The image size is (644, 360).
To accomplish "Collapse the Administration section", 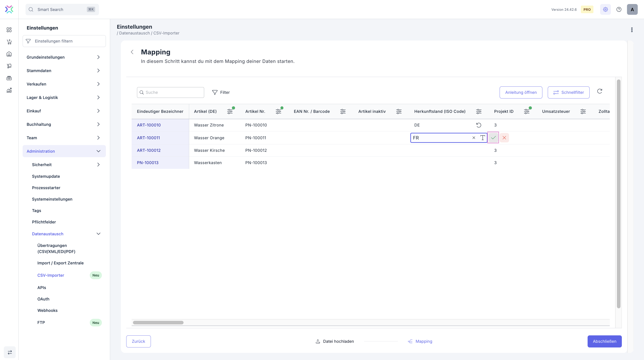I will (x=98, y=151).
